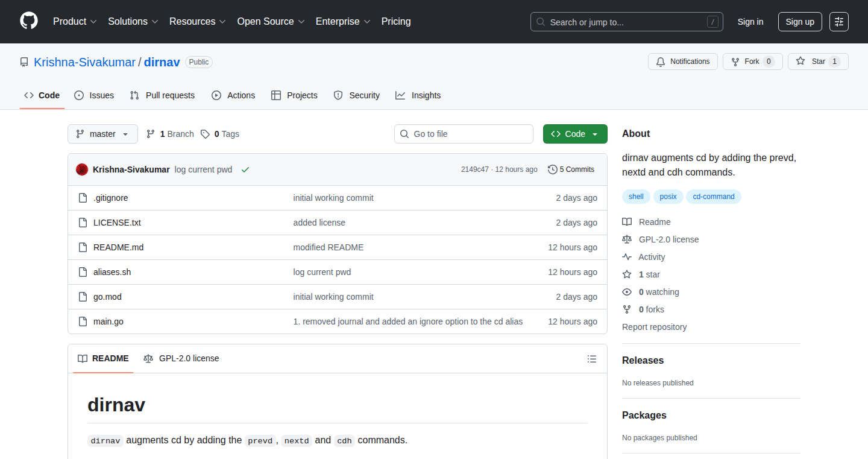Screen dimensions: 868x459
Task: Open the Pricing page
Action: 396,22
